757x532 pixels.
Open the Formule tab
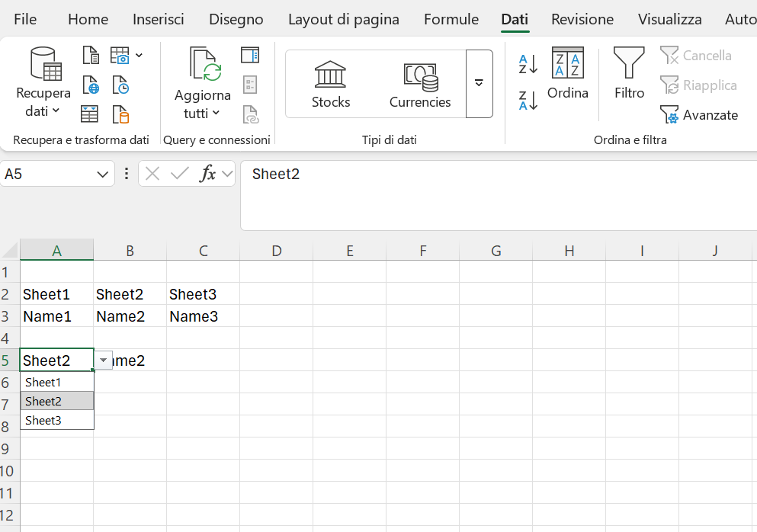coord(451,19)
